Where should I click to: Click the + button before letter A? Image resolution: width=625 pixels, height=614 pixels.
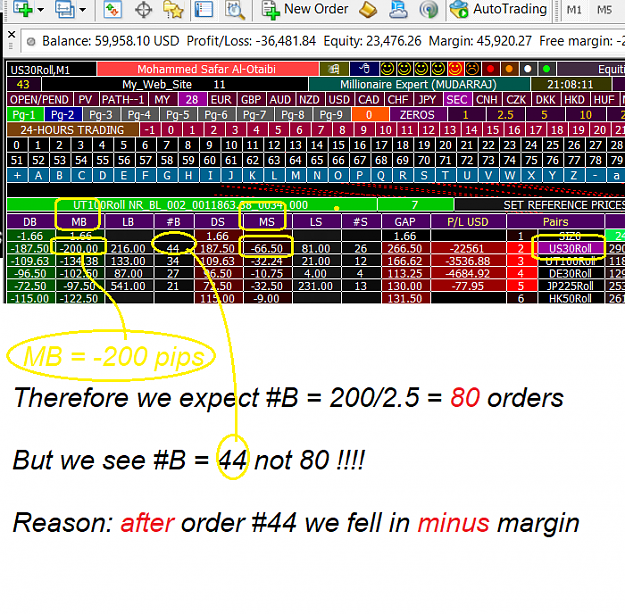click(x=17, y=175)
